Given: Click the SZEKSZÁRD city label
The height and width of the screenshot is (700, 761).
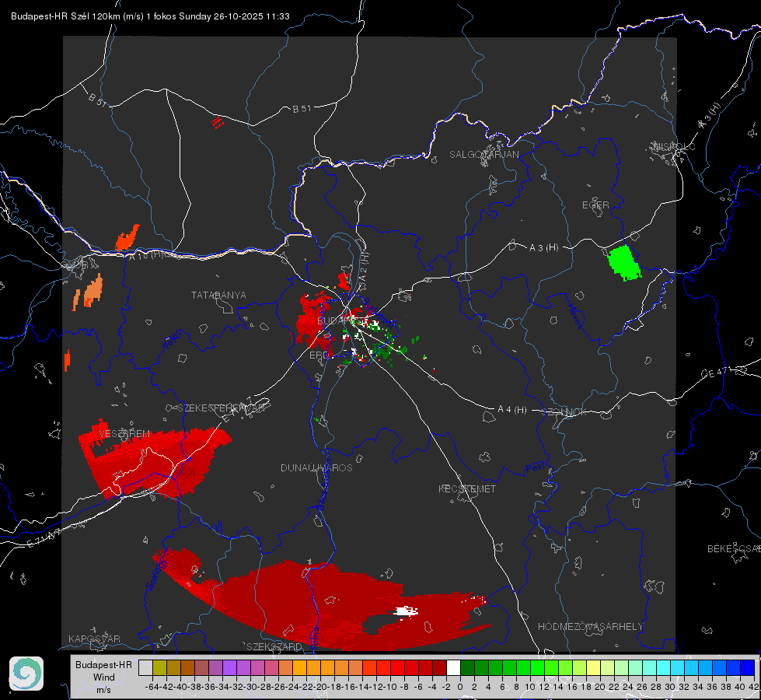Looking at the screenshot, I should [274, 646].
